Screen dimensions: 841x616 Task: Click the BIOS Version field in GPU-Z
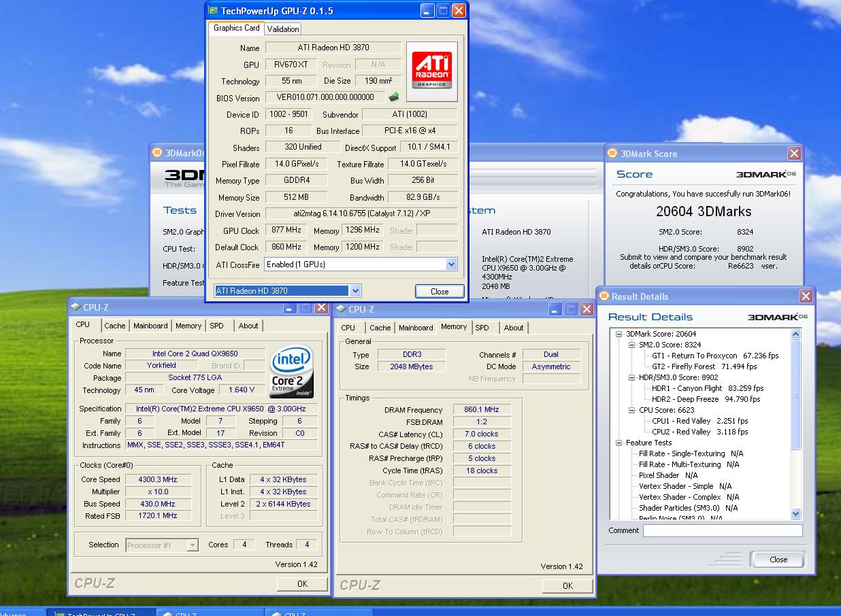[x=325, y=97]
